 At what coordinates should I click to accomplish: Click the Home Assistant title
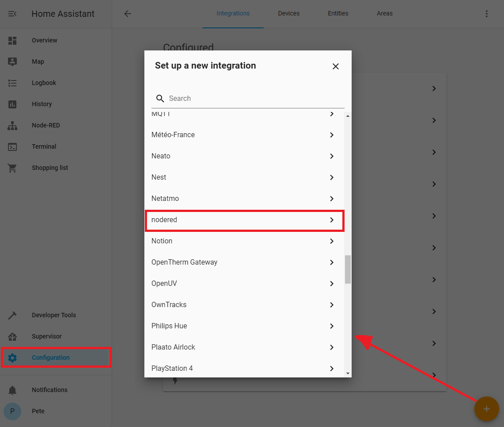[63, 14]
